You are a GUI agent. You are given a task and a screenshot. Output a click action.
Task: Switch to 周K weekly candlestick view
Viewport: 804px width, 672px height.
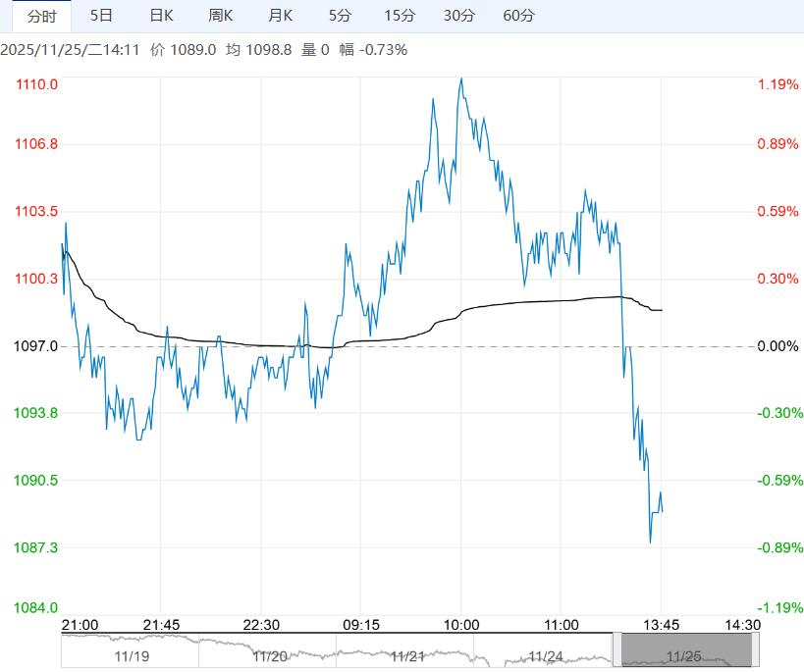coord(221,16)
